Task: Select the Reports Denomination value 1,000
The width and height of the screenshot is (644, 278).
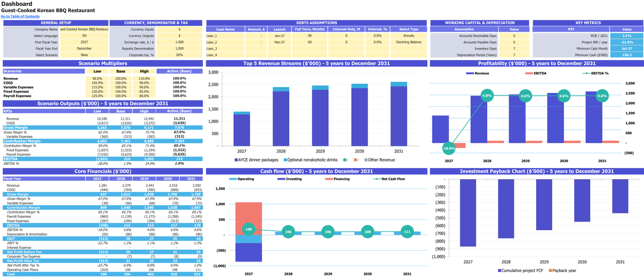Action: pyautogui.click(x=179, y=48)
